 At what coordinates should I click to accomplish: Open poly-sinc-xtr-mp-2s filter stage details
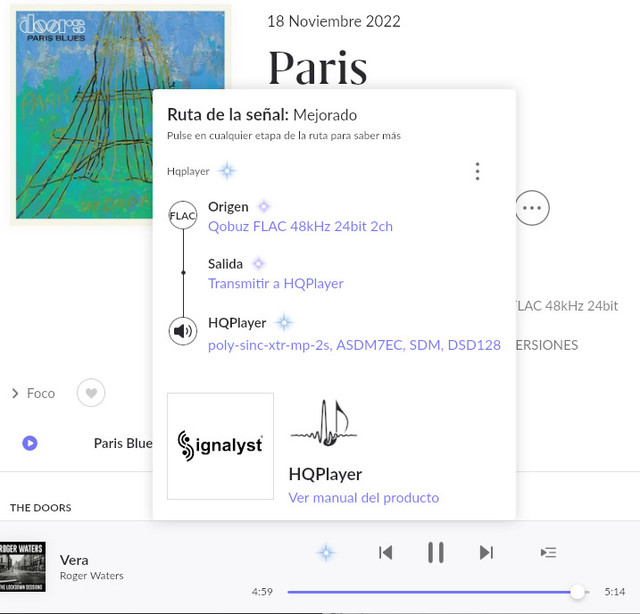354,345
